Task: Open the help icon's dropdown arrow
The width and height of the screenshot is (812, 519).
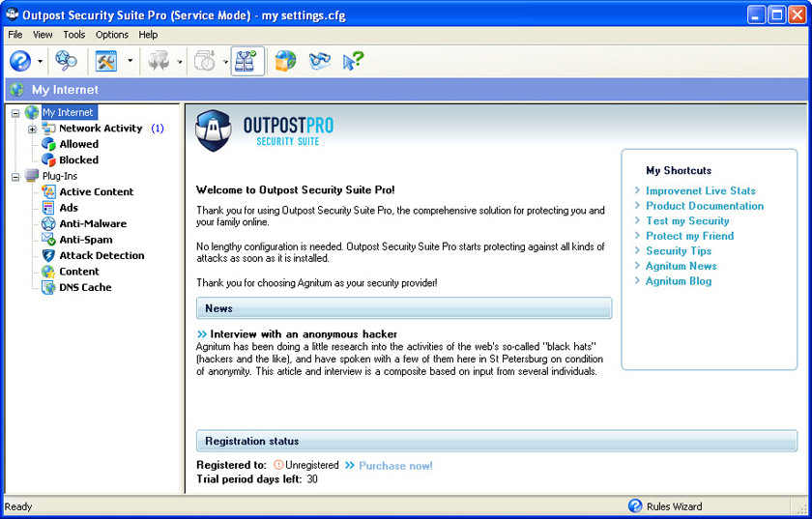Action: coord(40,61)
